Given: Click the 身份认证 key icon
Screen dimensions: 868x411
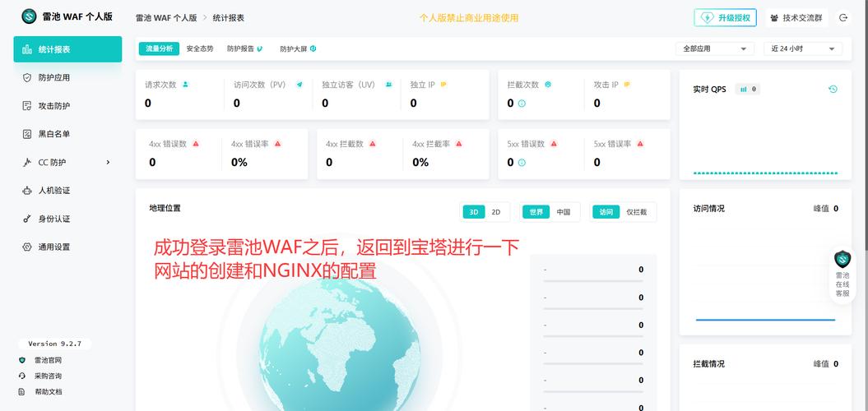Looking at the screenshot, I should click(26, 219).
